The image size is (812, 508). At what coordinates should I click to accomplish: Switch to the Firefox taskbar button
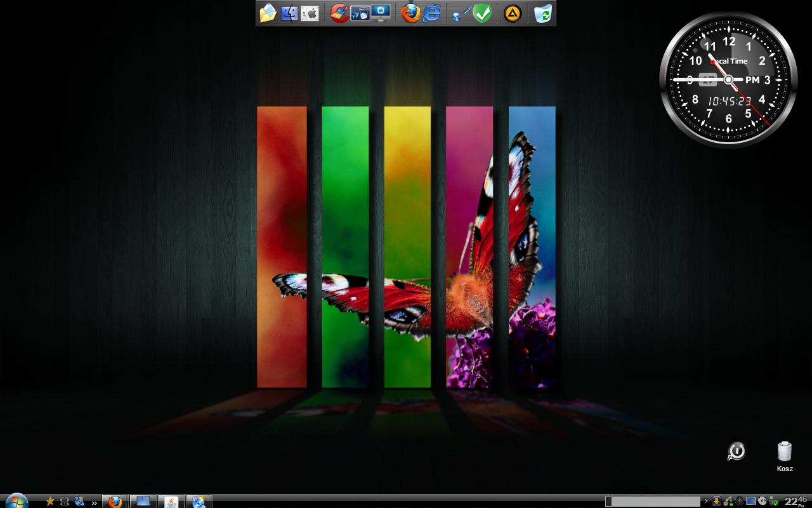115,502
